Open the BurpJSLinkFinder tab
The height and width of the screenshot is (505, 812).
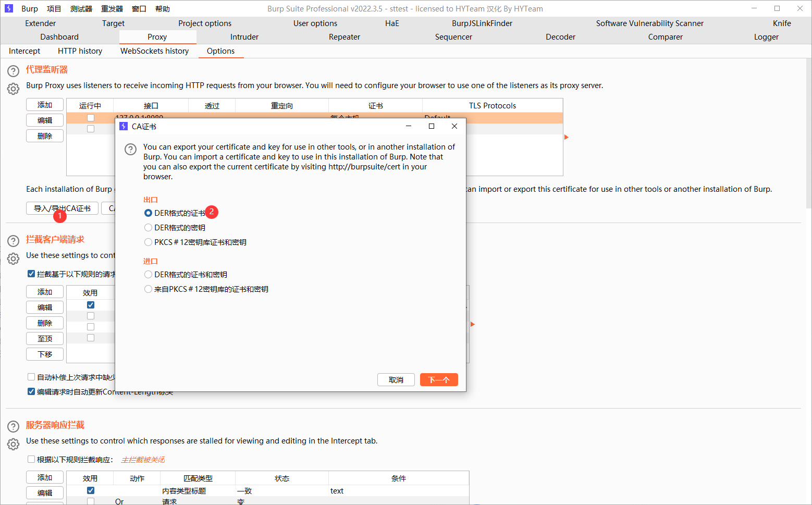(x=482, y=23)
